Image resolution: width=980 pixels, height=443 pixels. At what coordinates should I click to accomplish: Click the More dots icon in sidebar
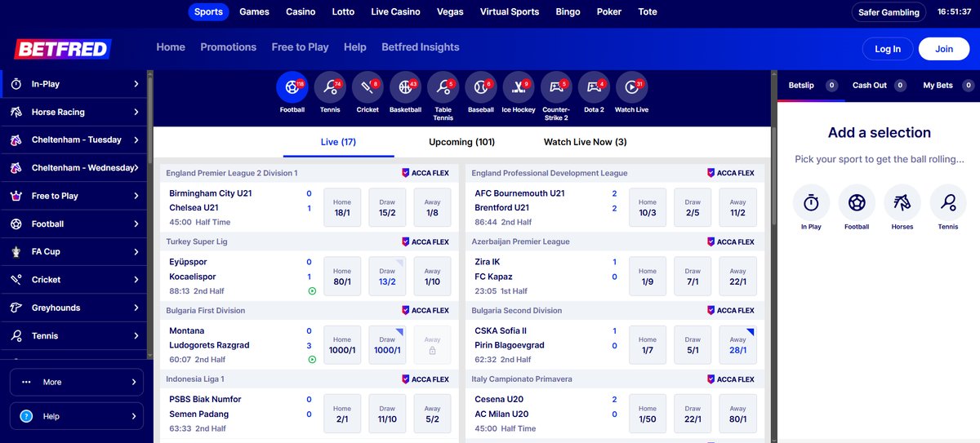coord(26,382)
